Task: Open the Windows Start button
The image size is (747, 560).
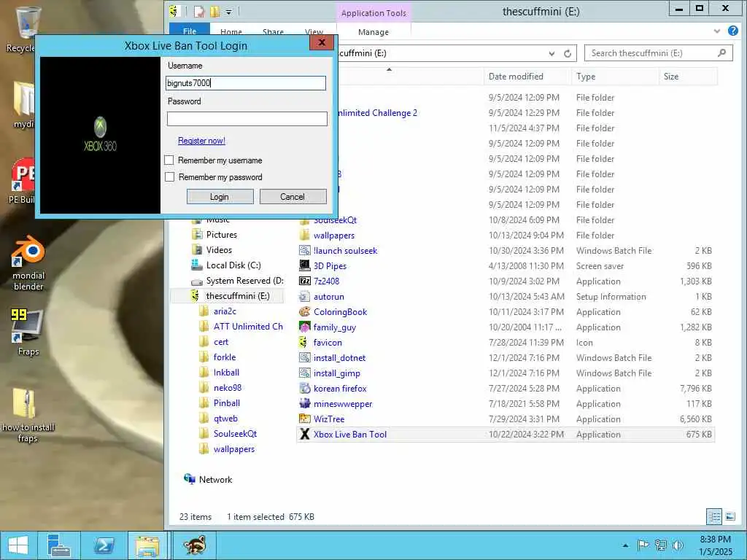Action: (18, 545)
